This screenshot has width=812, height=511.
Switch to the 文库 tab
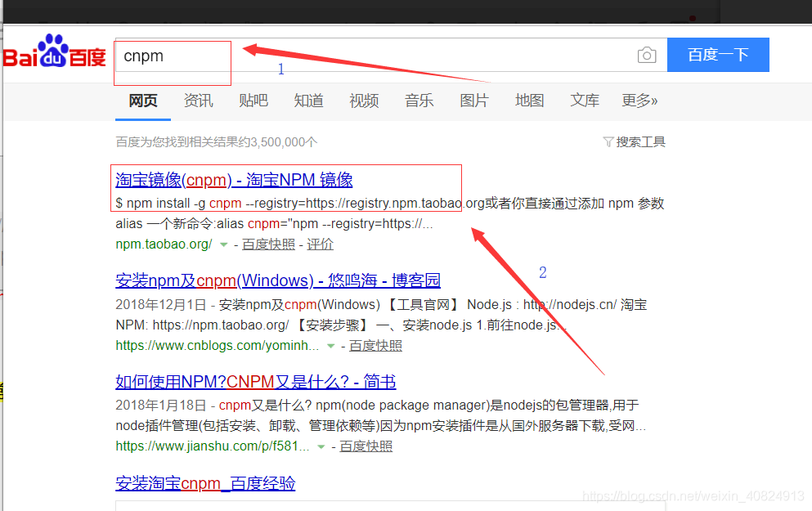[585, 101]
